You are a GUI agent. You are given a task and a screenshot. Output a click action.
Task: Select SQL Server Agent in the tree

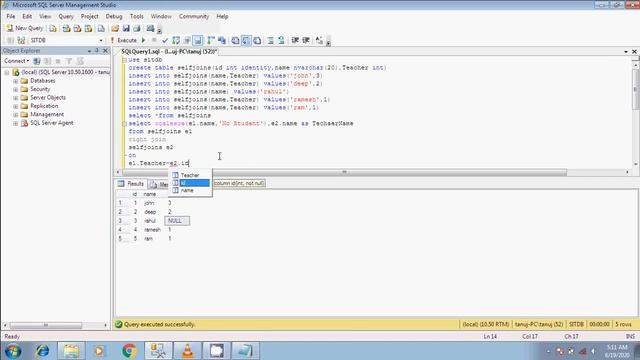pyautogui.click(x=52, y=123)
